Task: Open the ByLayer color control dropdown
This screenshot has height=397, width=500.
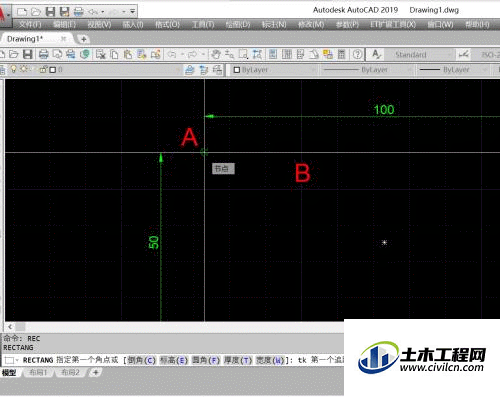Action: pyautogui.click(x=275, y=70)
